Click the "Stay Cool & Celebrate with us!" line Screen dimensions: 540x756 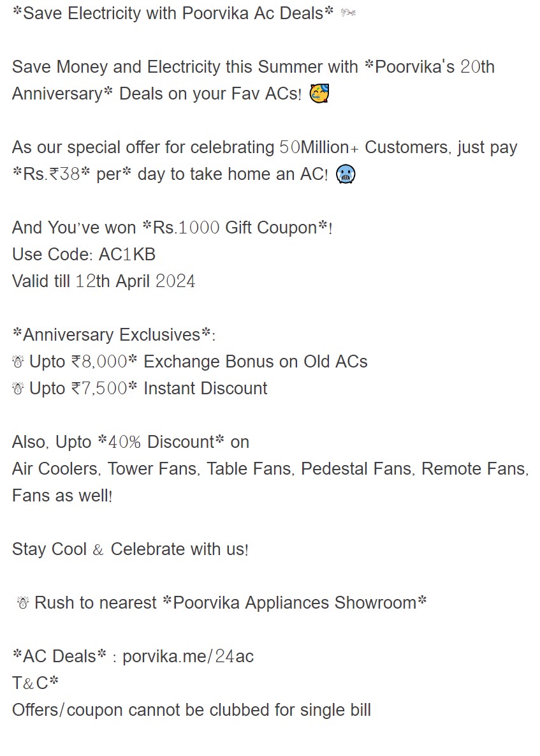pos(130,549)
